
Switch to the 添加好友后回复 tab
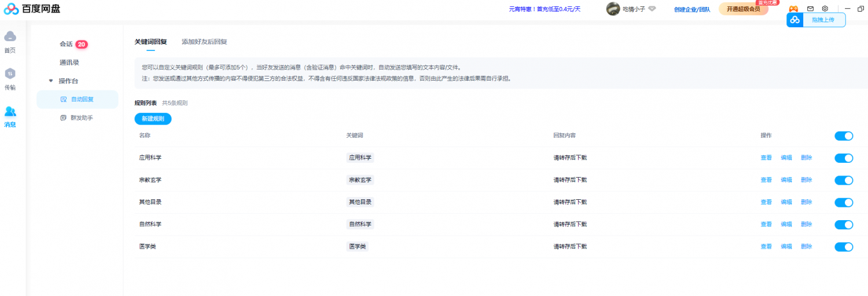[x=204, y=42]
